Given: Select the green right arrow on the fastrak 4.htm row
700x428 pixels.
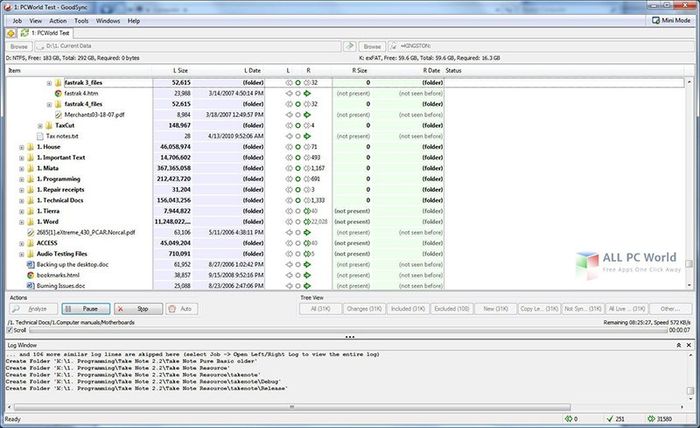Looking at the screenshot, I should pos(307,93).
